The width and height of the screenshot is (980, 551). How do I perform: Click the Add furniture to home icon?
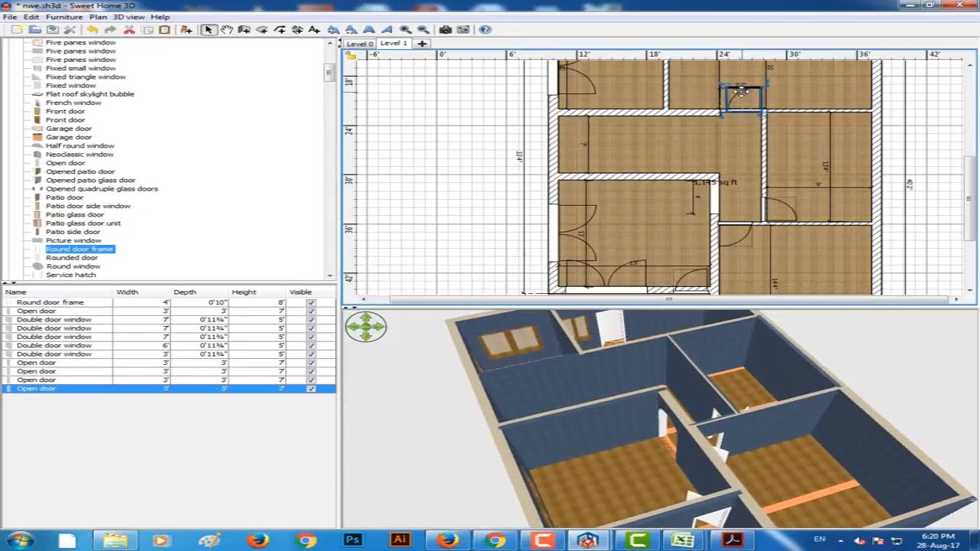186,30
